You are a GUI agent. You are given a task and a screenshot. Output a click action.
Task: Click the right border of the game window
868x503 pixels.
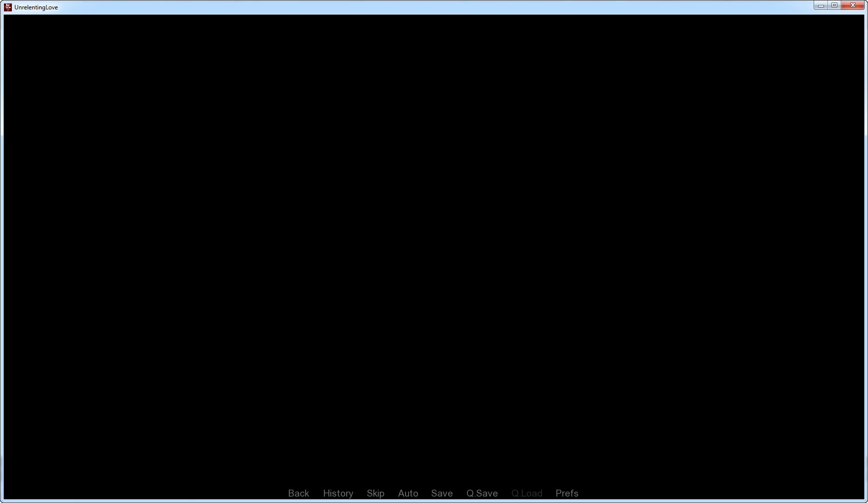[x=866, y=248]
